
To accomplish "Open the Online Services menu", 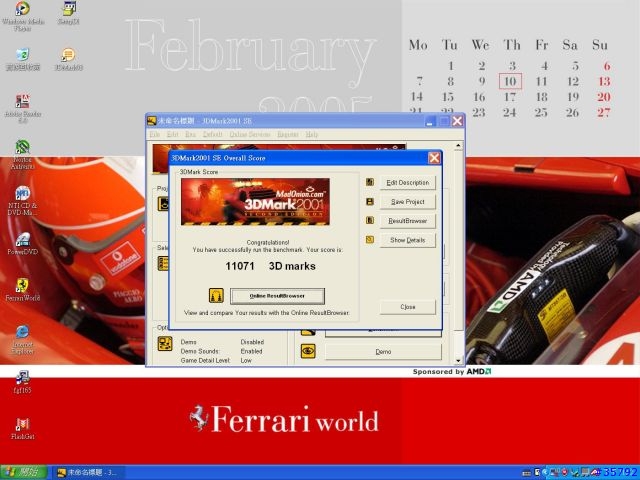I will [250, 134].
